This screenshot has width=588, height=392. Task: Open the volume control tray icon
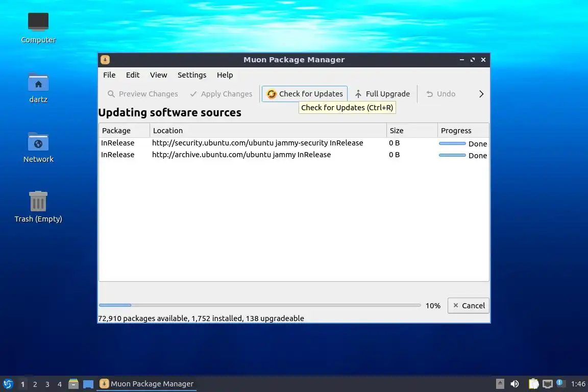pyautogui.click(x=515, y=384)
